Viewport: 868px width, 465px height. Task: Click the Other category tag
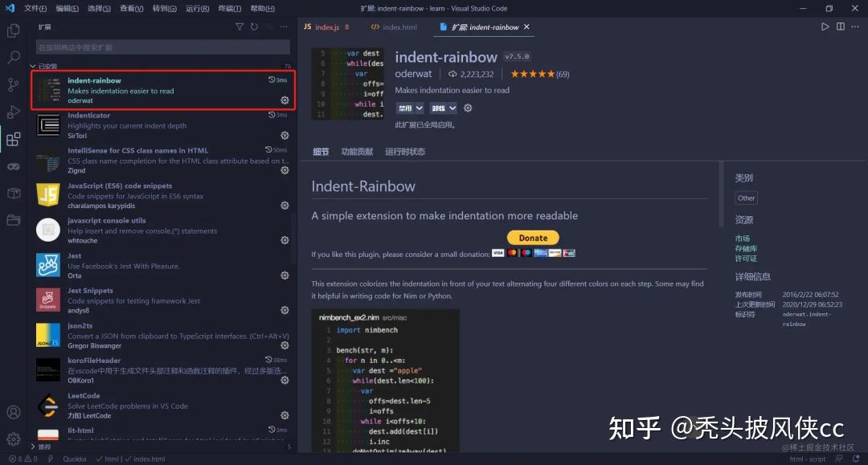[x=746, y=198]
